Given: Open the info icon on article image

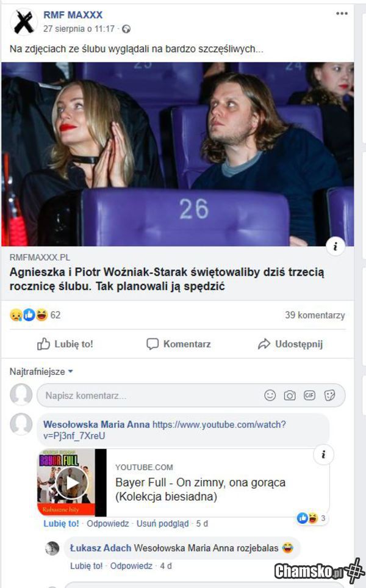Looking at the screenshot, I should click(x=335, y=247).
